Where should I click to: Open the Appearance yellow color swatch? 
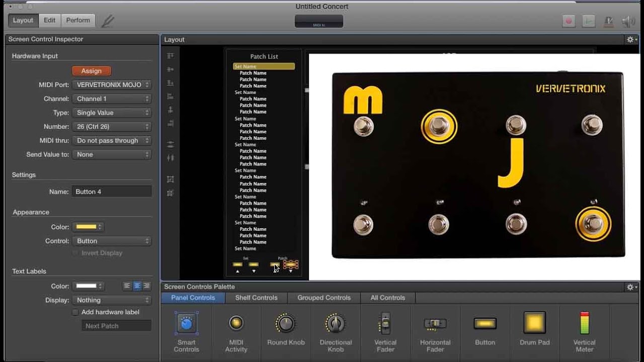coord(88,227)
